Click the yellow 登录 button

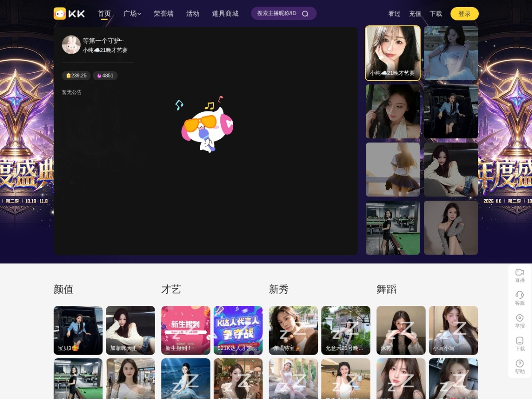point(465,14)
